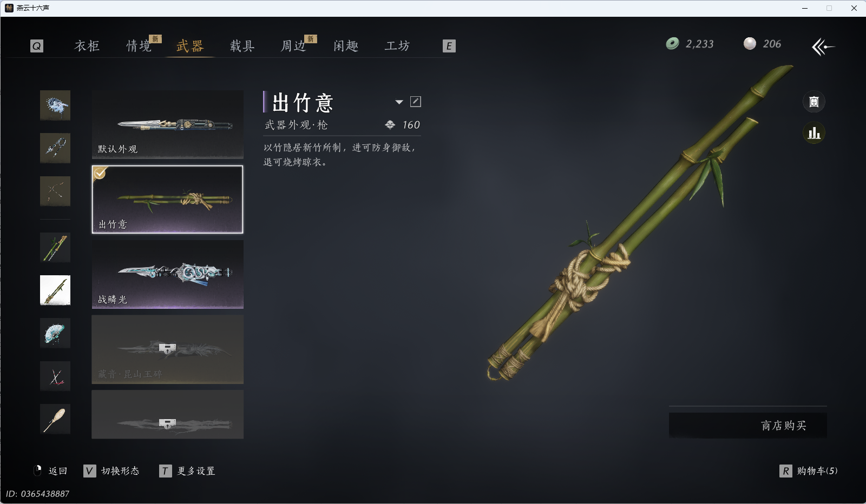Click 切换形态 to switch form
Image resolution: width=866 pixels, height=504 pixels.
tap(111, 471)
